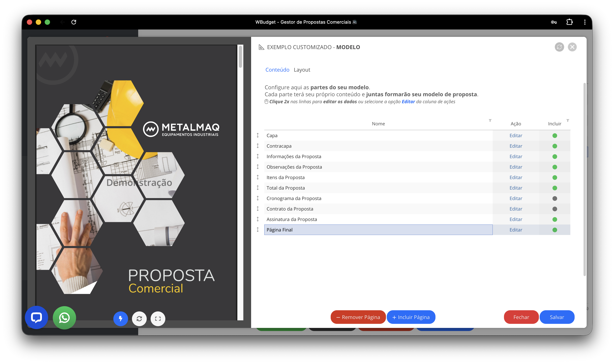The height and width of the screenshot is (364, 614).
Task: Open the Nome column filter
Action: (x=490, y=120)
